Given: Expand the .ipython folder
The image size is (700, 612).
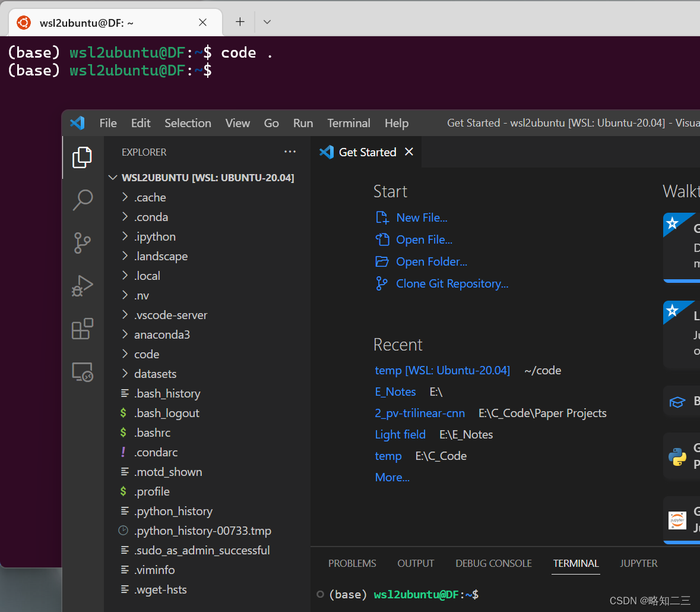Looking at the screenshot, I should [125, 236].
